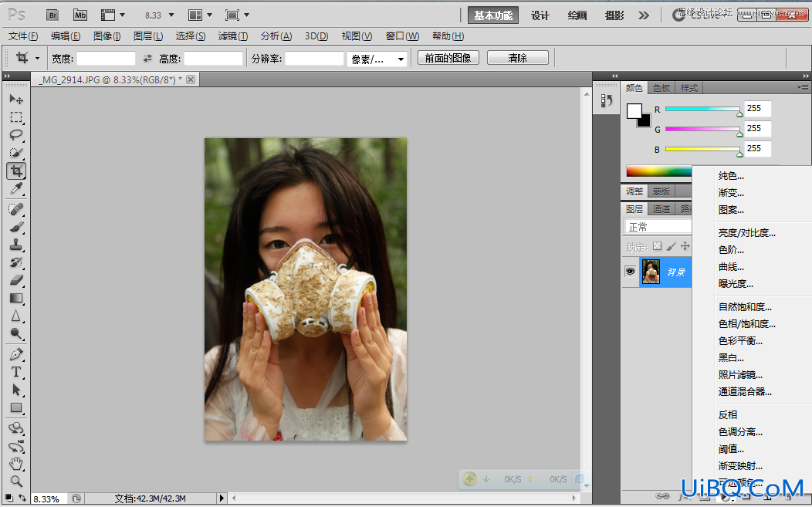Toggle lock transparent pixels
Image resolution: width=812 pixels, height=507 pixels.
[657, 246]
